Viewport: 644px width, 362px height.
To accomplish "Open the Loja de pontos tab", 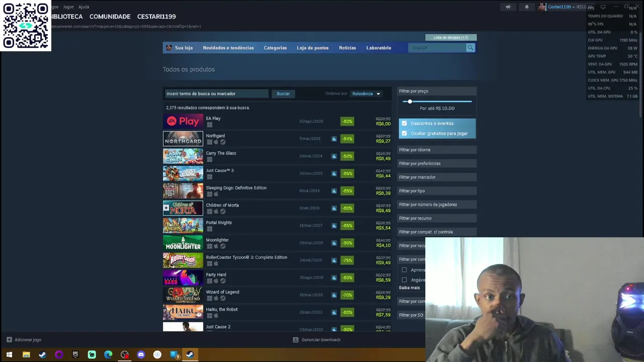I will [x=312, y=48].
